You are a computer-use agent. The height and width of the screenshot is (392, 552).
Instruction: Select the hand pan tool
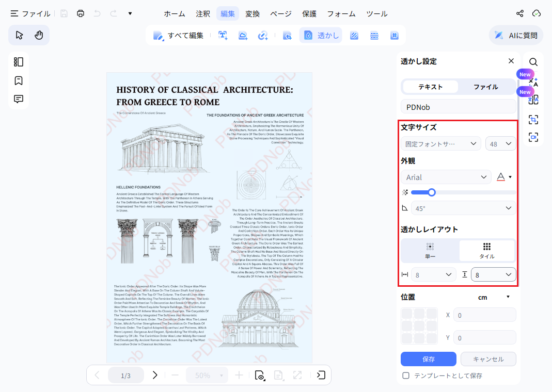point(39,35)
